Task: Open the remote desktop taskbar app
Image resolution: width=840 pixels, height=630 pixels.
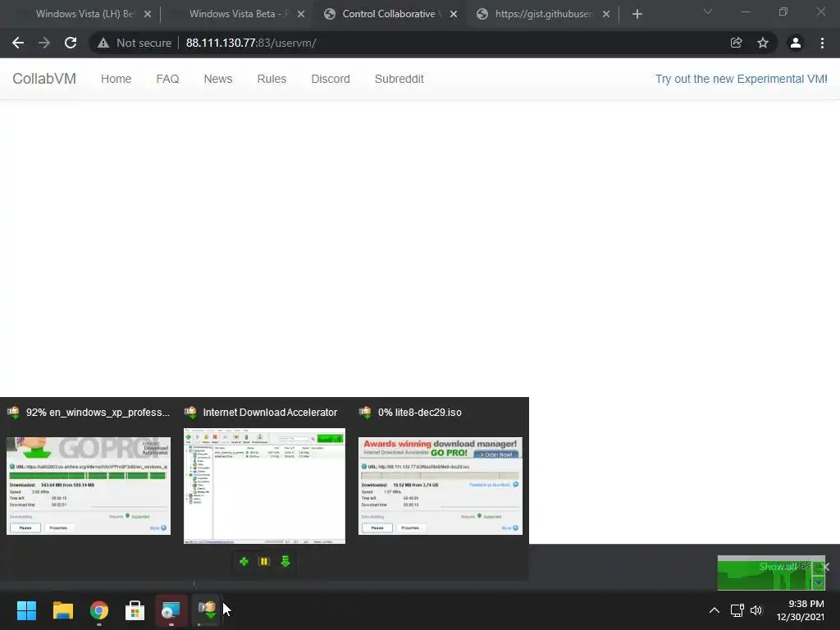Action: pyautogui.click(x=171, y=610)
